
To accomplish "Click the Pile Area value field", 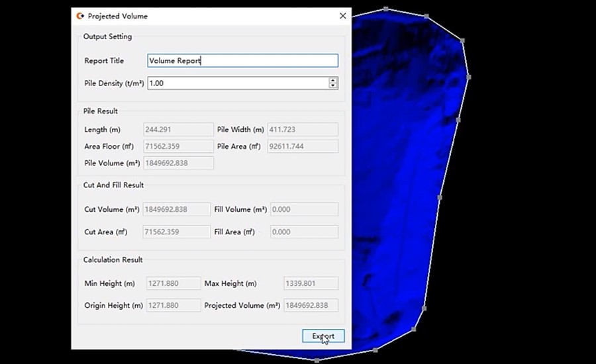I will click(x=303, y=146).
